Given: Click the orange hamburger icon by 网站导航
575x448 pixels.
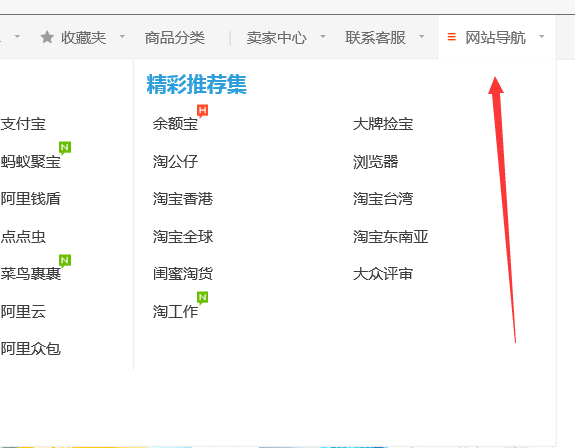Looking at the screenshot, I should coord(452,37).
